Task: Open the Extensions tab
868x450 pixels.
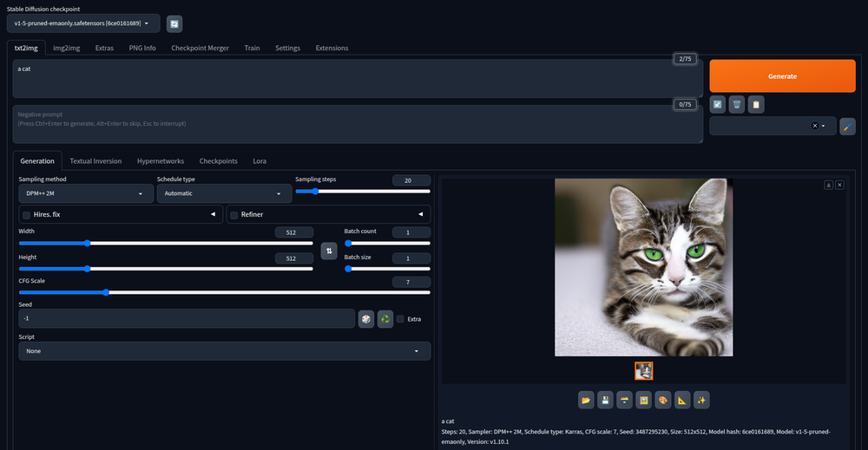Action: tap(332, 48)
